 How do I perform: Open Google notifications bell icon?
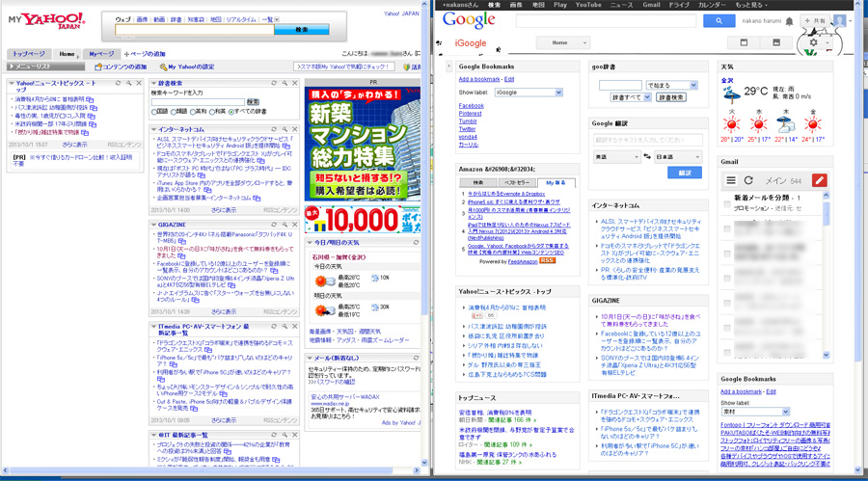(x=789, y=21)
